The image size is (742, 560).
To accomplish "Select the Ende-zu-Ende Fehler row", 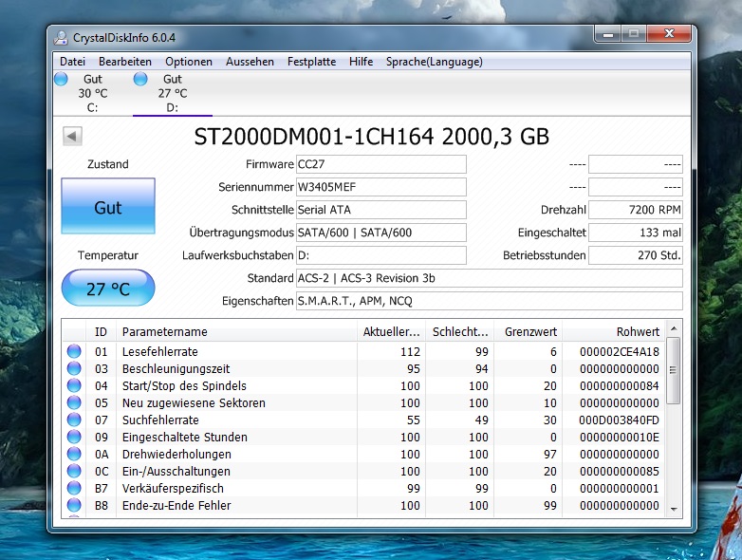I will [x=363, y=505].
